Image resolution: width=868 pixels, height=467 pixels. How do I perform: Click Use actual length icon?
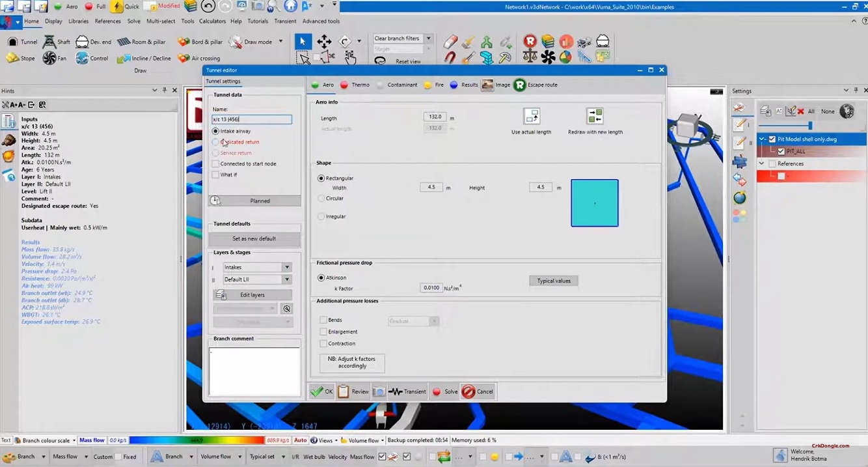(x=531, y=117)
